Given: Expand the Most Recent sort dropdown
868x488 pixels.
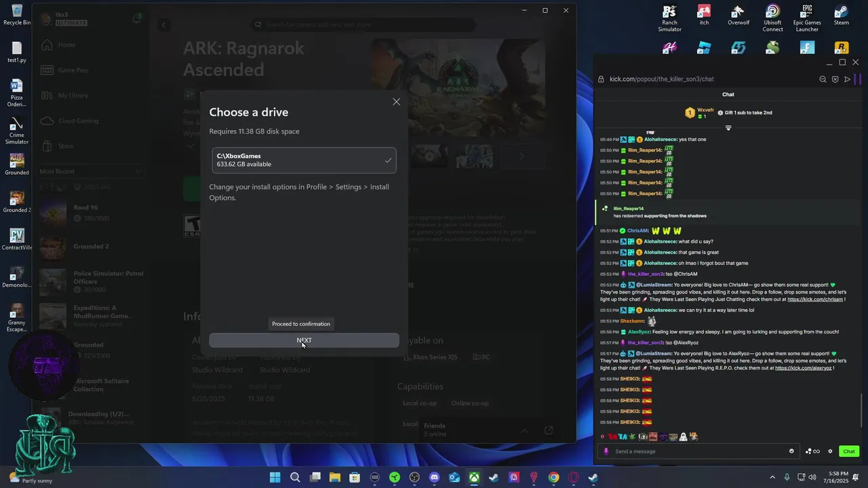Looking at the screenshot, I should 91,171.
